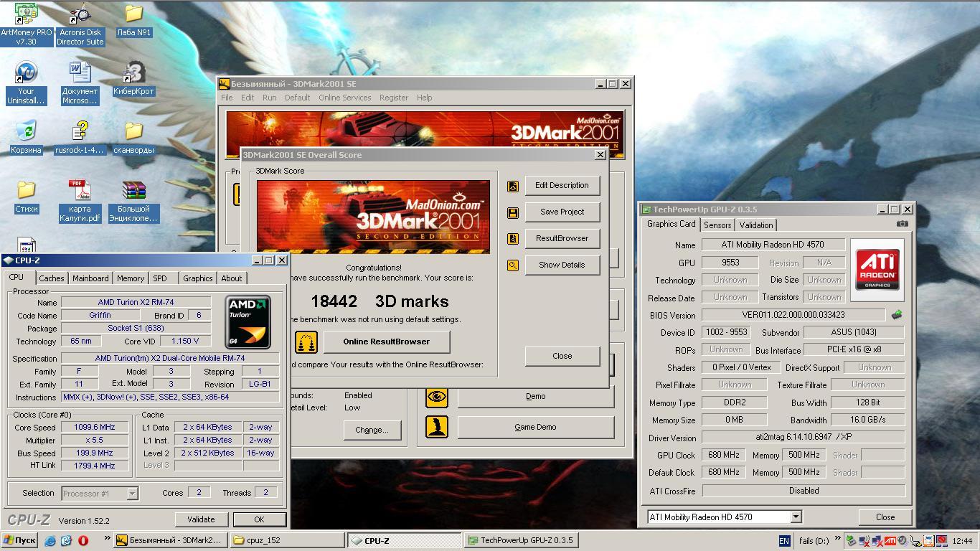This screenshot has height=551, width=980.
Task: Click the Core Speed 1099.6 MHz value
Action: click(x=94, y=427)
